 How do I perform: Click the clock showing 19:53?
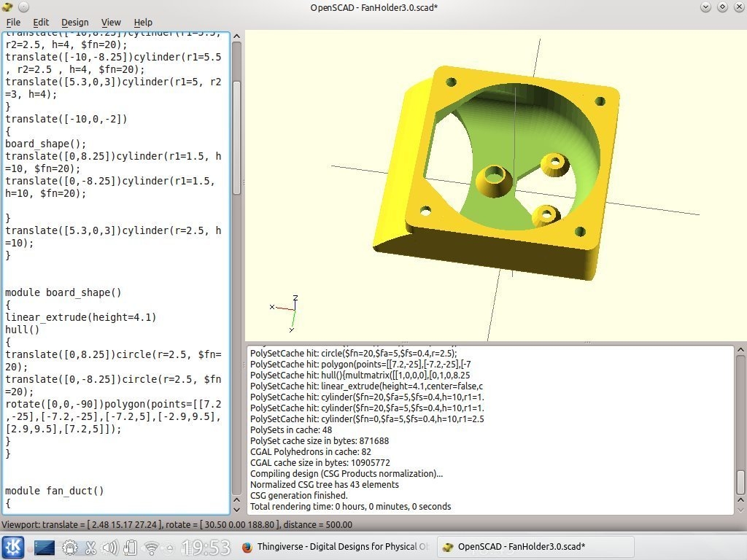point(206,547)
